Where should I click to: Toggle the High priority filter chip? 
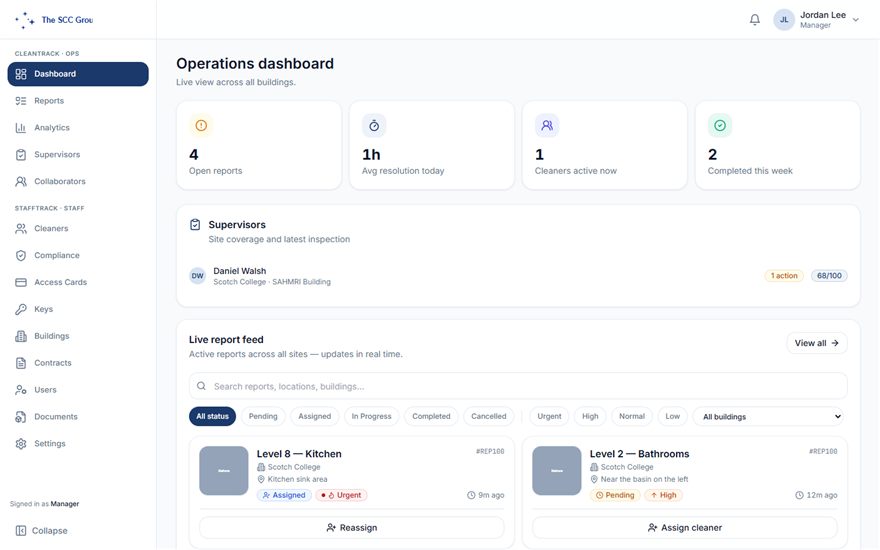coord(590,416)
